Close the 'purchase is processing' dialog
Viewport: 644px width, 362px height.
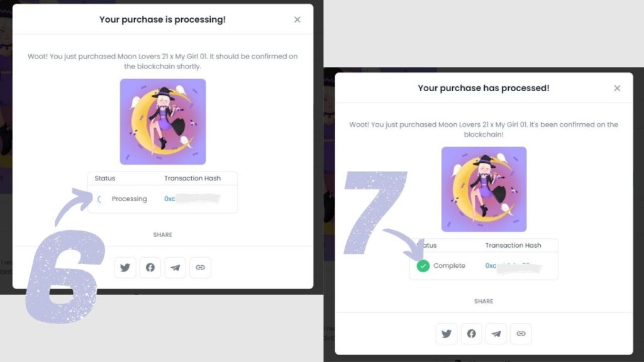[297, 19]
